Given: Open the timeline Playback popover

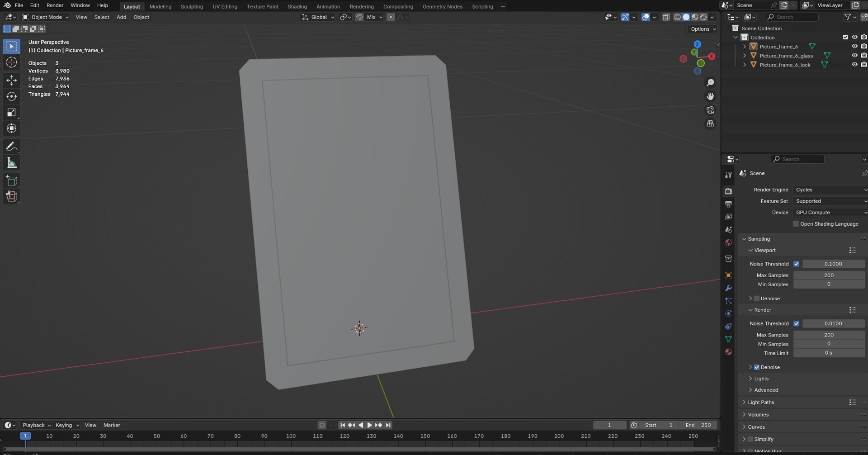Looking at the screenshot, I should point(36,425).
